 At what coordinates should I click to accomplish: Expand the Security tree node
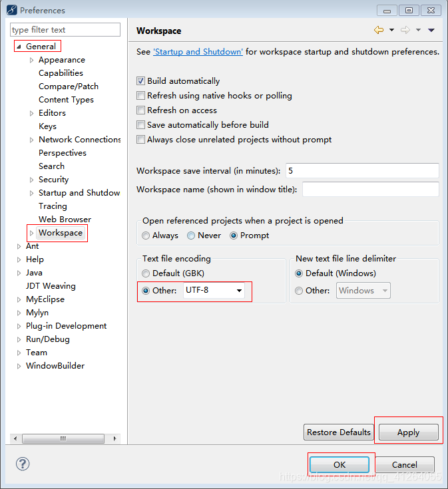click(31, 180)
